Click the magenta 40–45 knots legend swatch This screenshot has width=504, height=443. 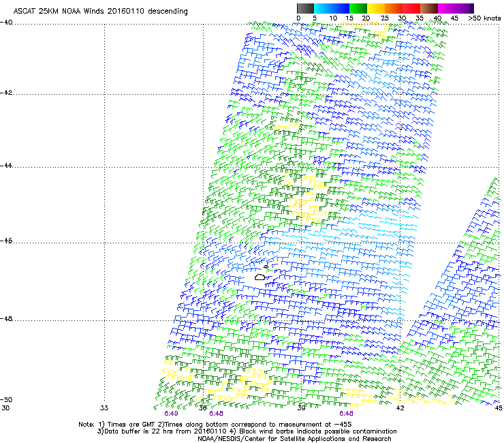pos(447,8)
